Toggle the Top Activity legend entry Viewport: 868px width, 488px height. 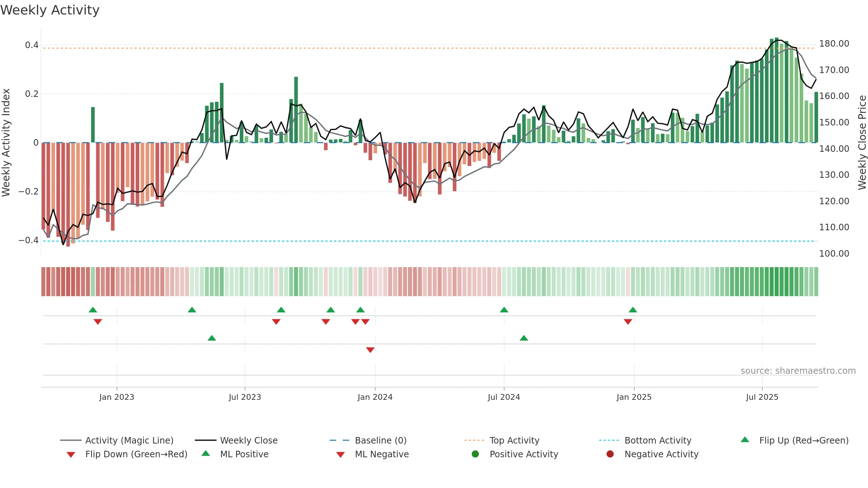point(502,440)
